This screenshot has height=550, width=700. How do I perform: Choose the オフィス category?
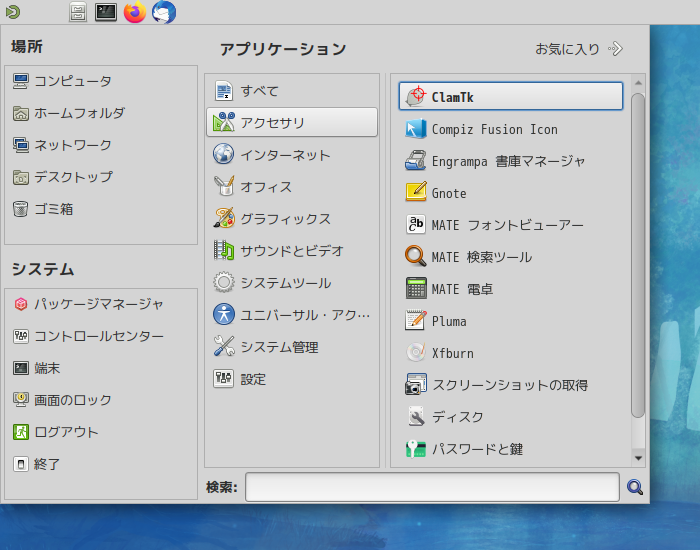tap(292, 187)
